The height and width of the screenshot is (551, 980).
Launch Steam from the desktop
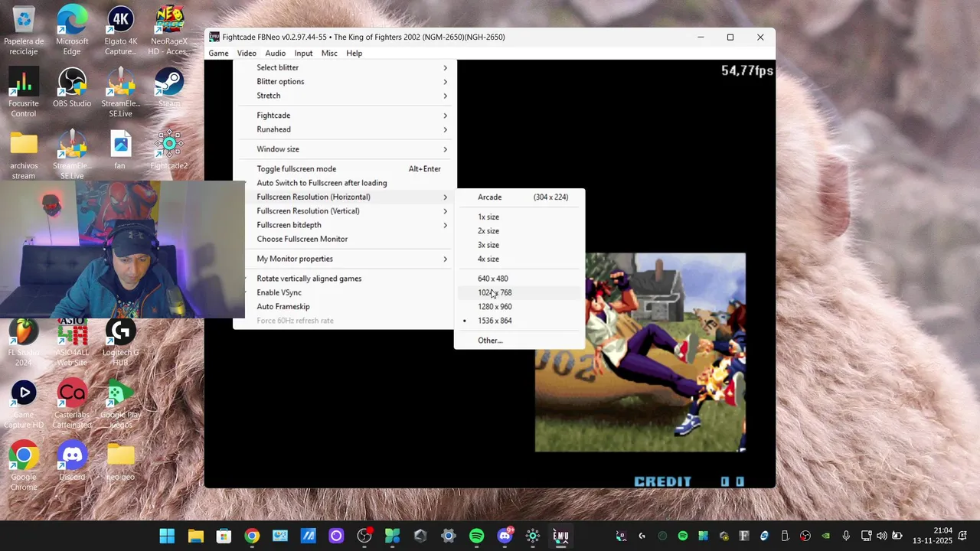168,88
